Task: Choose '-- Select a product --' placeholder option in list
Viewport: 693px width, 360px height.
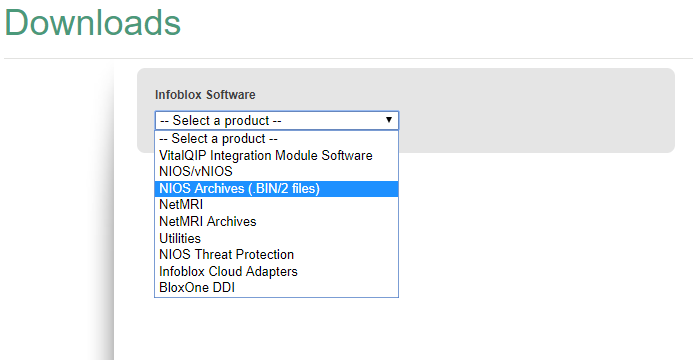Action: tap(276, 139)
